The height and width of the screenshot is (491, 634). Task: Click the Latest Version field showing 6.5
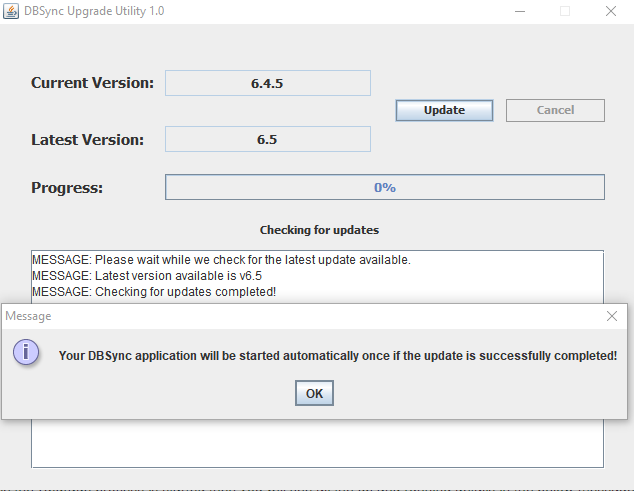(267, 139)
